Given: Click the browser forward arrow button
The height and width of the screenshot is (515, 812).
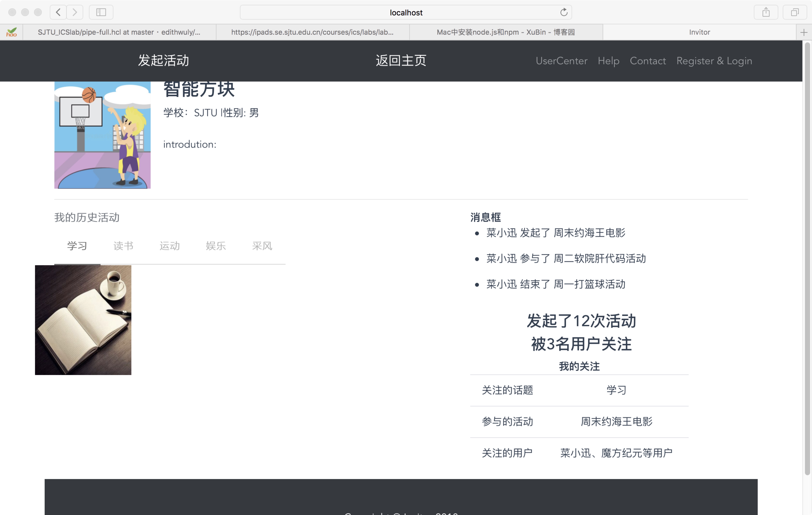Looking at the screenshot, I should pyautogui.click(x=75, y=13).
